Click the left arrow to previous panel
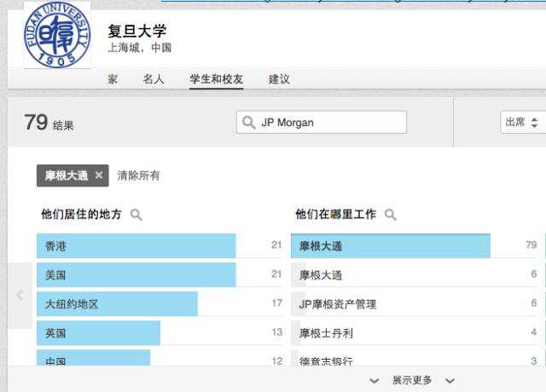The height and width of the screenshot is (392, 546). pos(20,295)
